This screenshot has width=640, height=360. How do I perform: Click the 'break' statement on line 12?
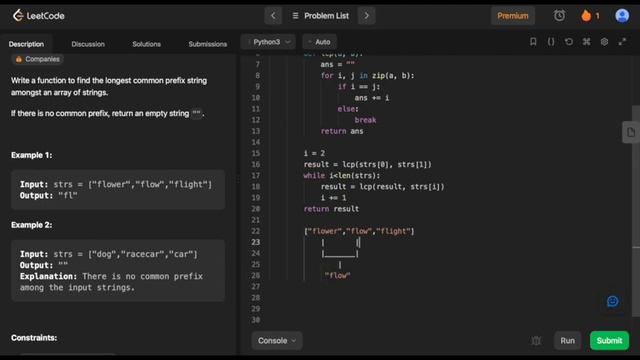(x=365, y=120)
